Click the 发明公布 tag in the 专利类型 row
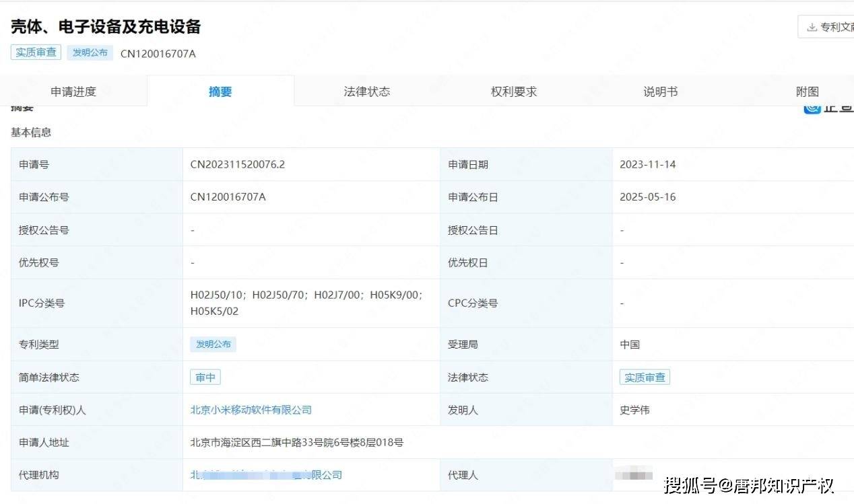 coord(213,345)
